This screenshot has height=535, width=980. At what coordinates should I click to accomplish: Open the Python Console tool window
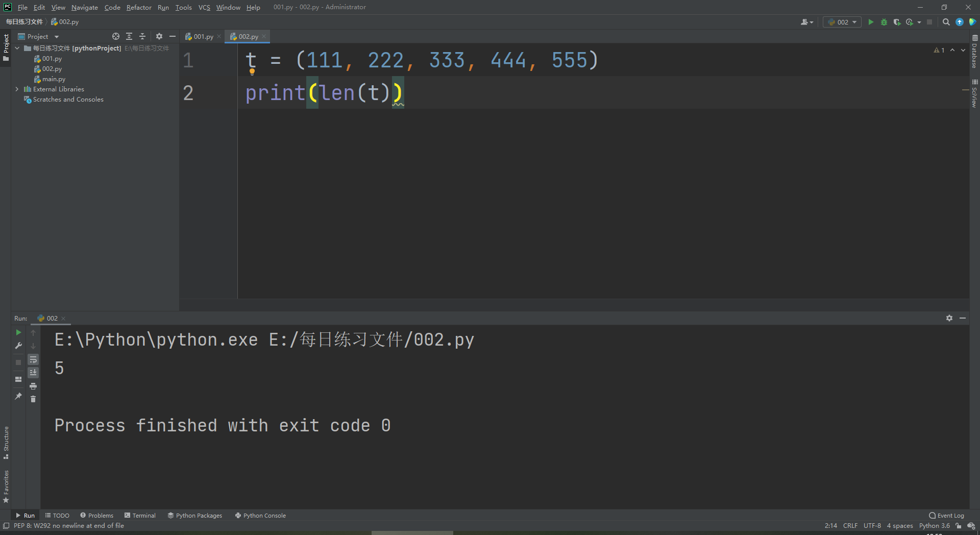pos(260,516)
